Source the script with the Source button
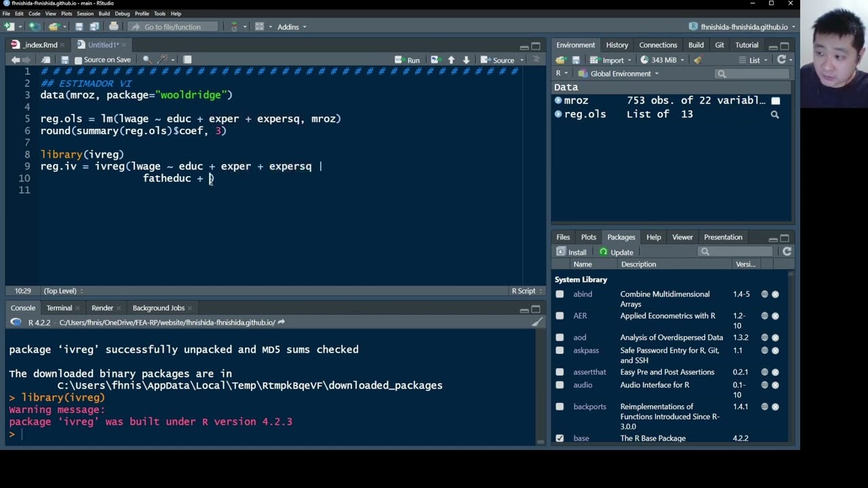868x488 pixels. point(498,60)
